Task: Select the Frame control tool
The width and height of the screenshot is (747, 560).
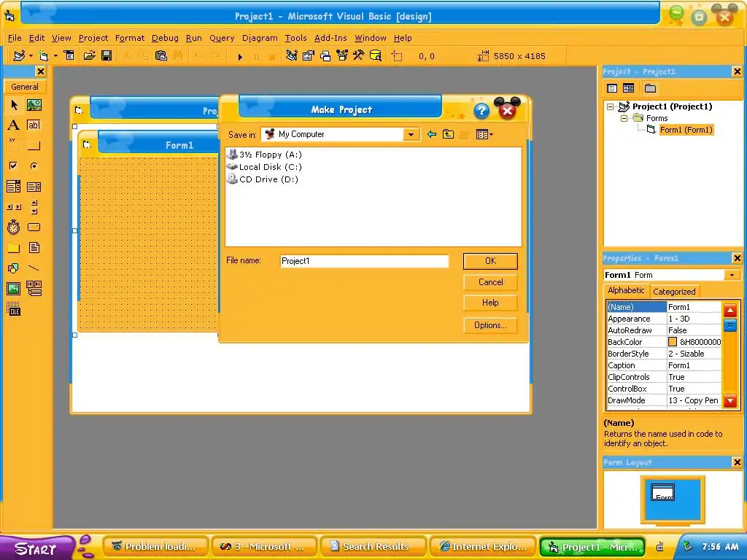Action: click(x=14, y=145)
